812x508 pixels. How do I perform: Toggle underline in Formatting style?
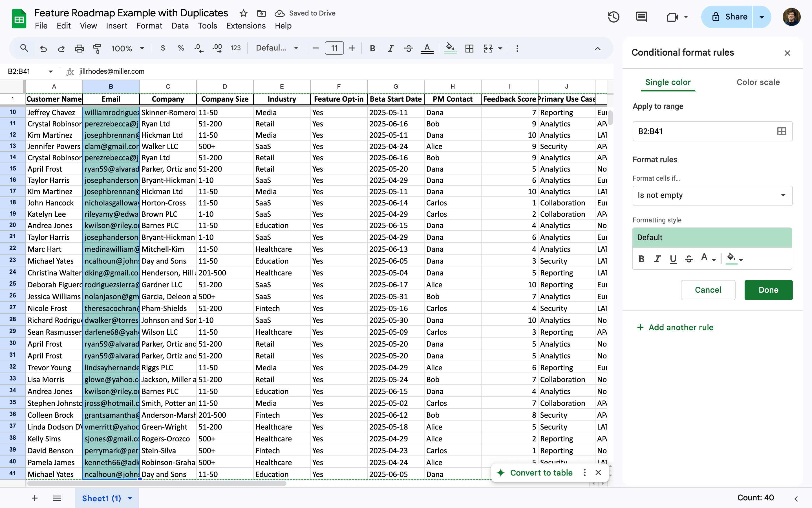[673, 259]
